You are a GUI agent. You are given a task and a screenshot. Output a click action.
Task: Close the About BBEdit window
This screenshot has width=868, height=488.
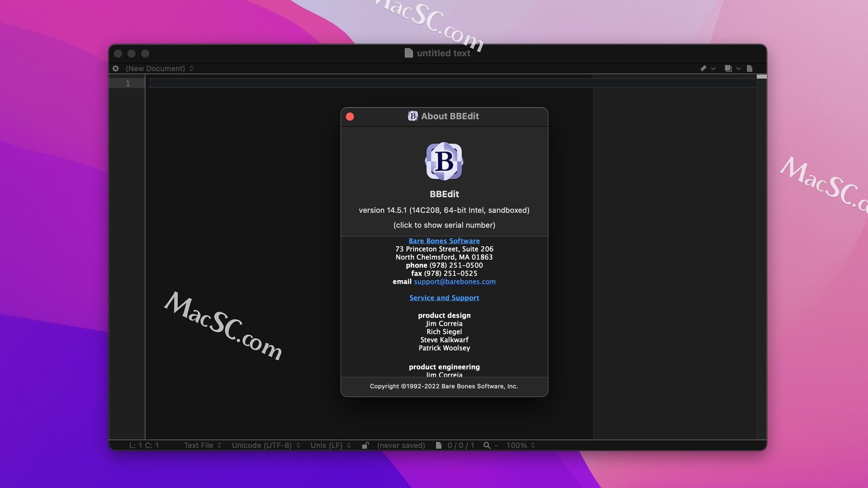coord(350,117)
